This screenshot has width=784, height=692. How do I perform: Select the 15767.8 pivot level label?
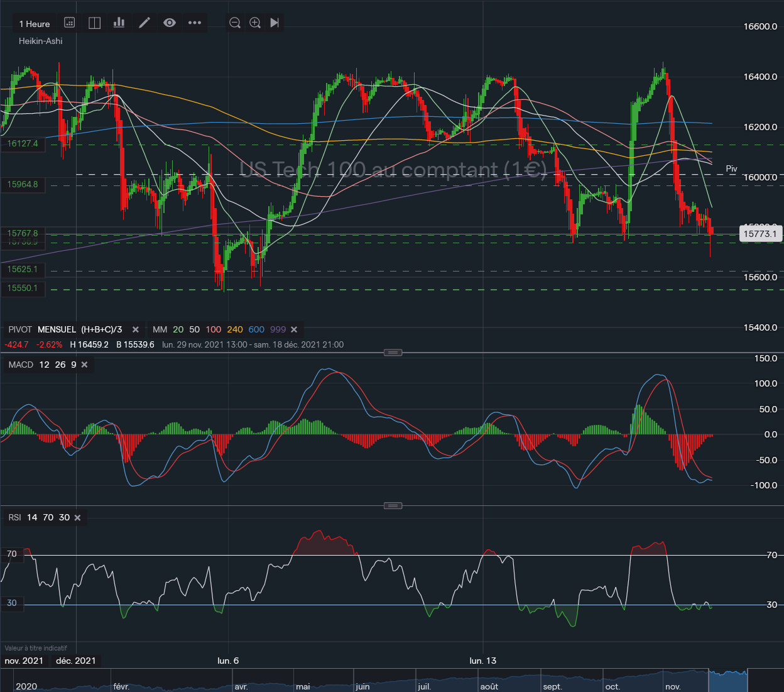click(x=23, y=233)
